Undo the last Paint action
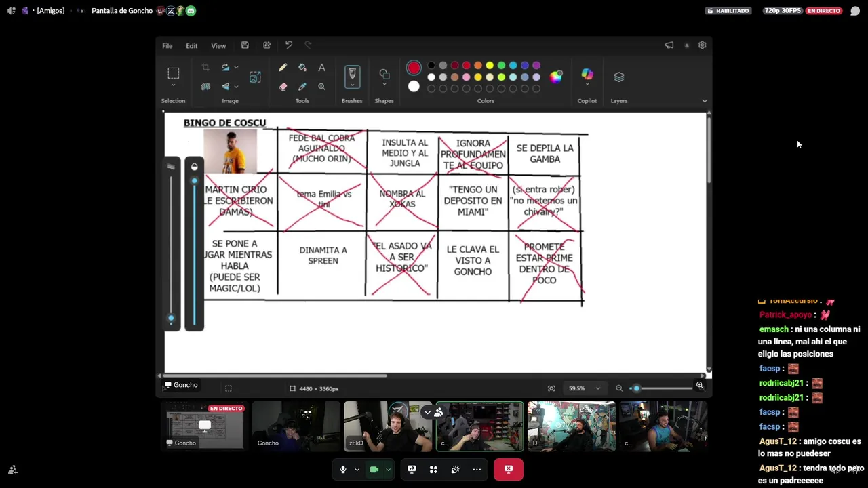868x488 pixels. point(288,45)
